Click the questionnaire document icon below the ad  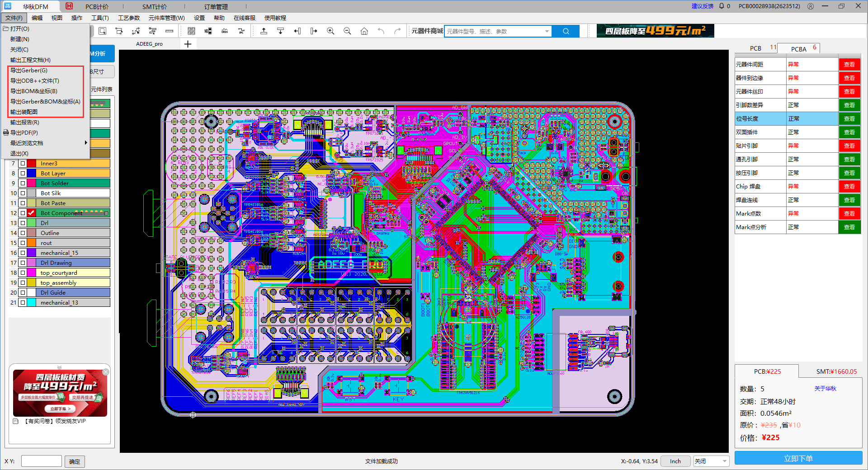click(16, 421)
